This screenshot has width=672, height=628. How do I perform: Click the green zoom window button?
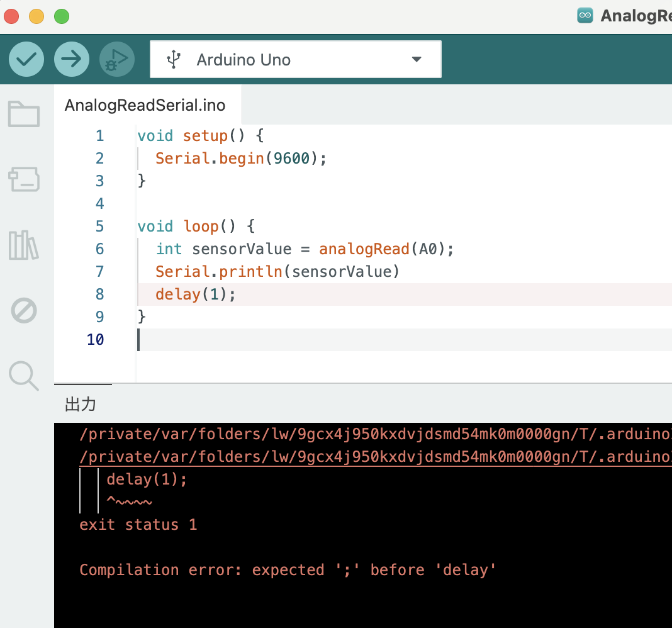(x=62, y=16)
